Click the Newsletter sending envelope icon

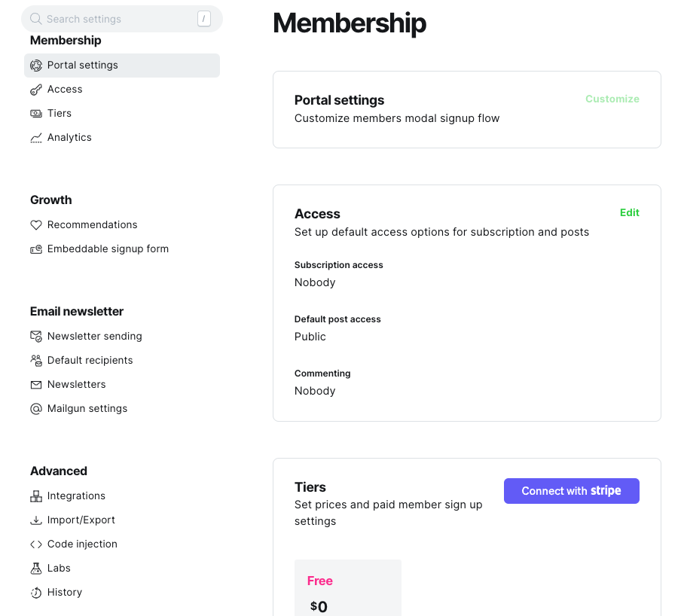(36, 337)
